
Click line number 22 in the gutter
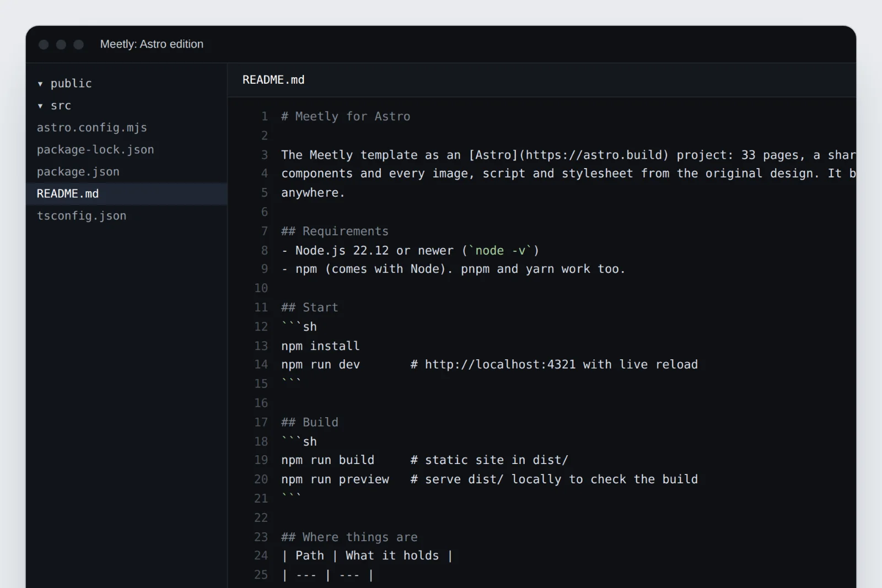[x=261, y=517]
